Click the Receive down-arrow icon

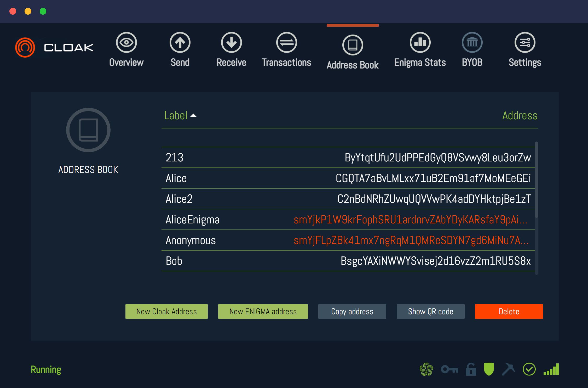pyautogui.click(x=232, y=42)
